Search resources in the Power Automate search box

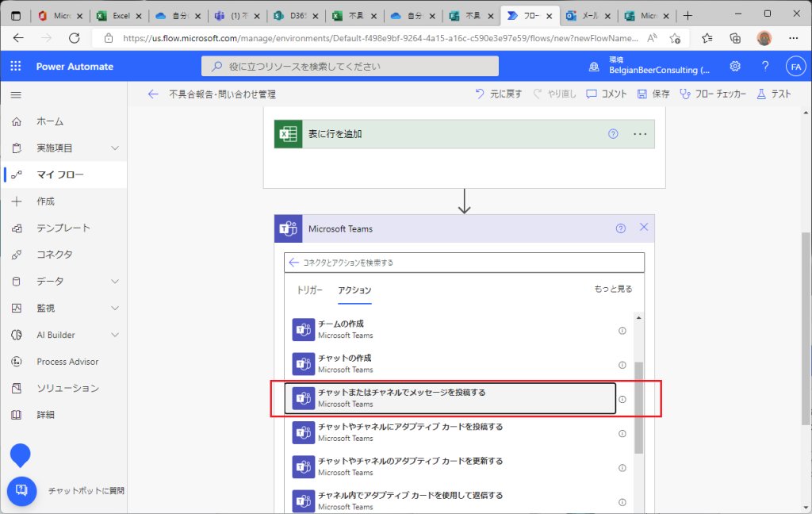click(350, 67)
